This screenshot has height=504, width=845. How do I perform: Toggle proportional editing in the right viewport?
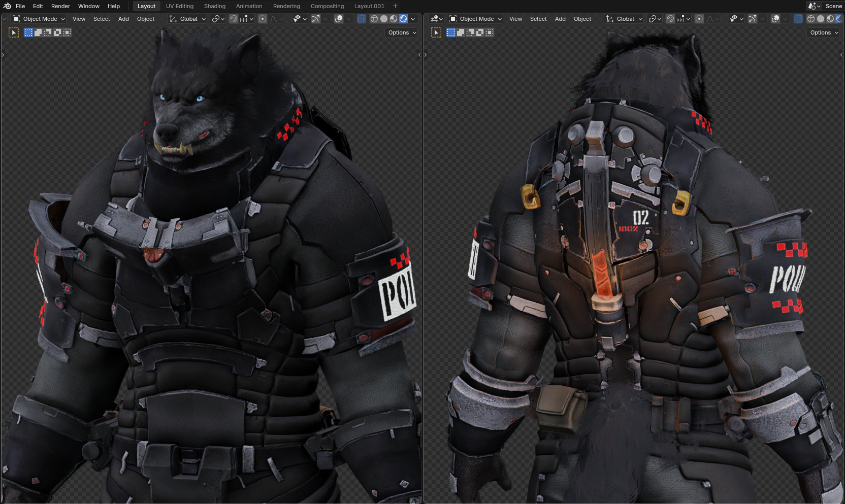[x=699, y=19]
